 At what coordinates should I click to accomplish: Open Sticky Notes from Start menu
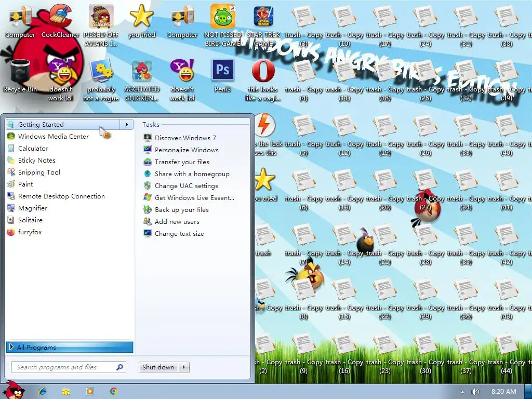pyautogui.click(x=70, y=160)
